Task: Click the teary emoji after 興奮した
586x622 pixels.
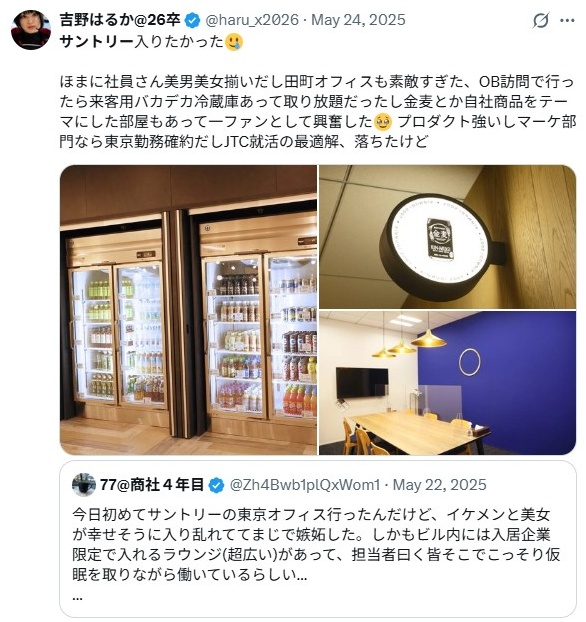Action: 383,121
